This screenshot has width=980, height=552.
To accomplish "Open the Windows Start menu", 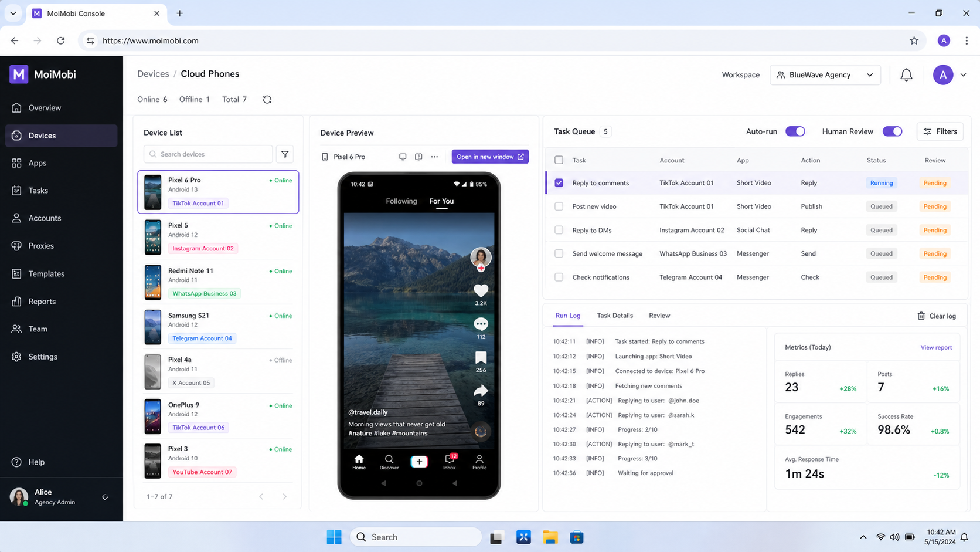I will click(x=334, y=537).
